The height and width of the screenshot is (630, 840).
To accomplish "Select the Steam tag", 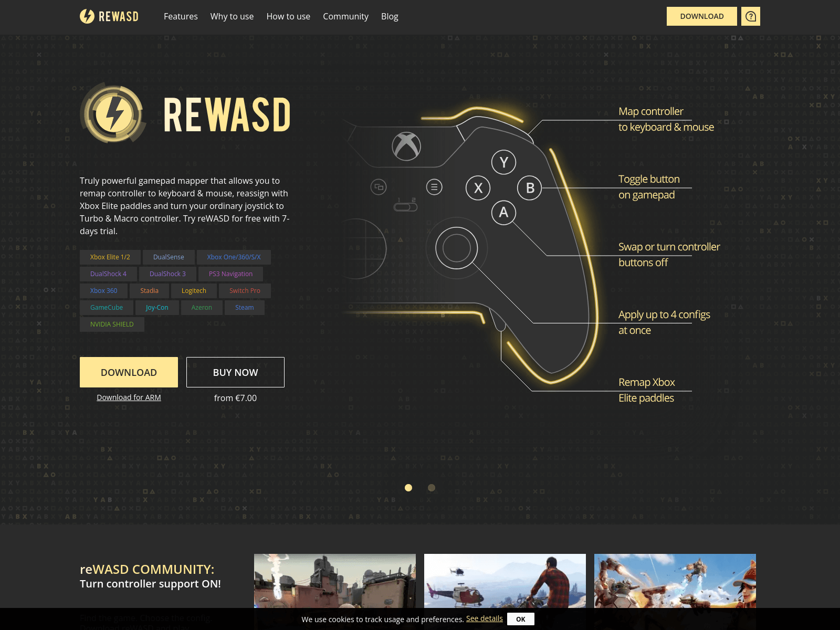I will (x=245, y=308).
